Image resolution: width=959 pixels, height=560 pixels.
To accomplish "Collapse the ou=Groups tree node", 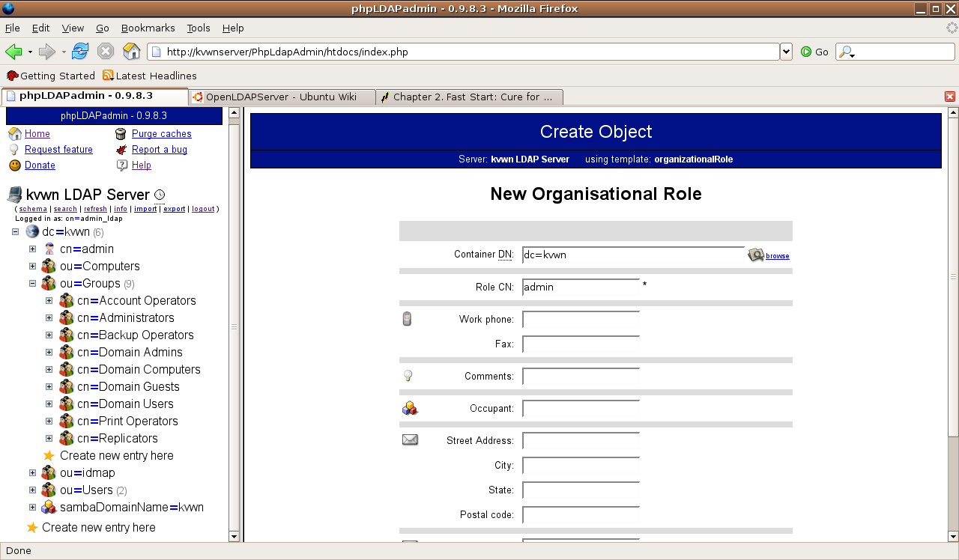I will [32, 283].
